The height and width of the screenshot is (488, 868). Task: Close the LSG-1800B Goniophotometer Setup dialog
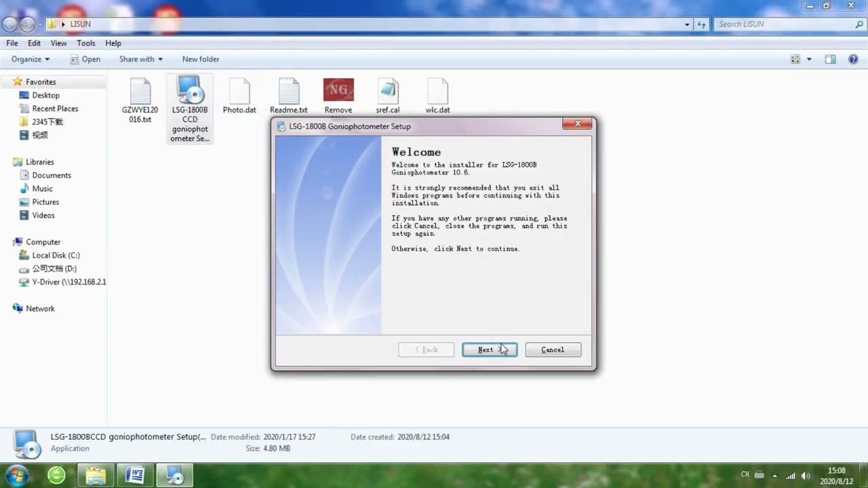[x=578, y=123]
